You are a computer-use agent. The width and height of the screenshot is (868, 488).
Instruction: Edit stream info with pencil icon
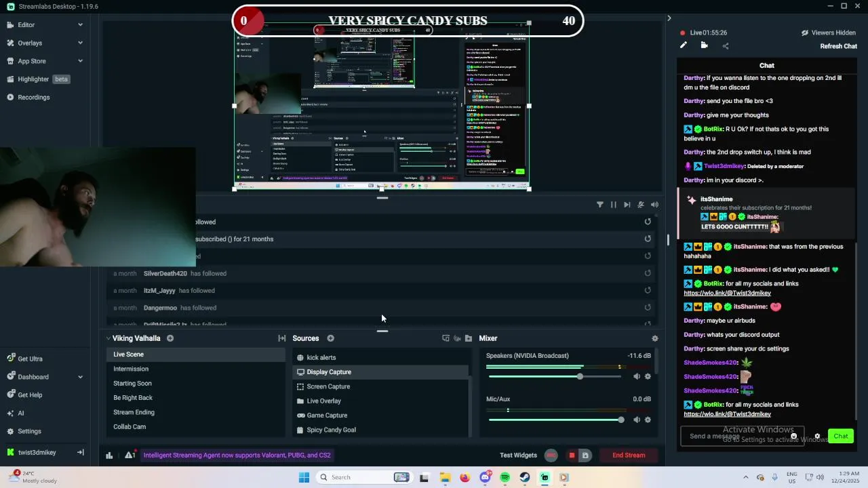pos(684,45)
